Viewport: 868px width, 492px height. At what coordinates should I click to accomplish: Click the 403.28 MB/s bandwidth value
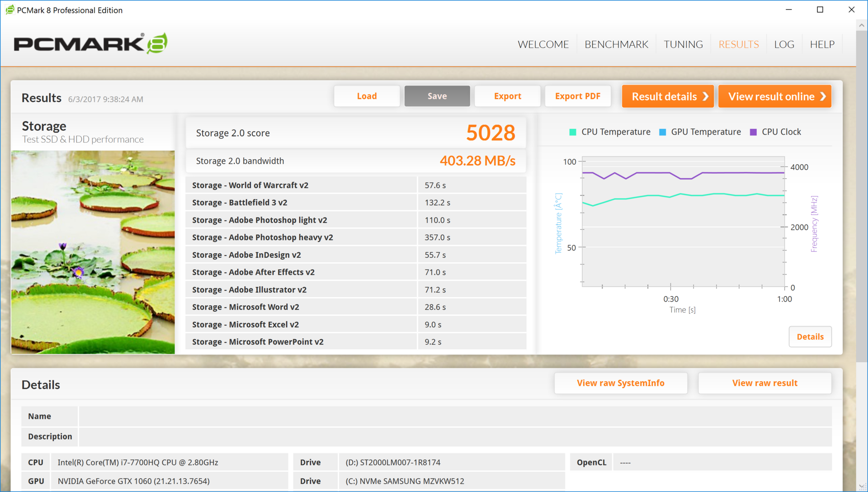tap(477, 161)
